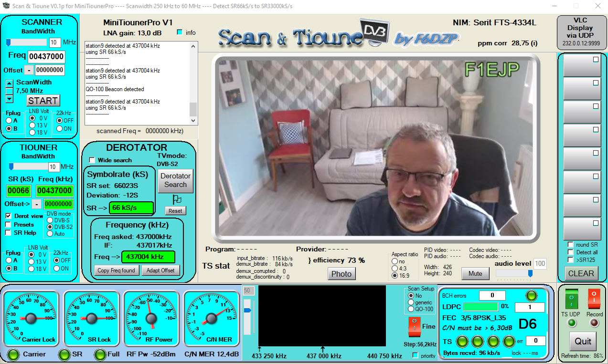
Task: Click the QO-100 Beacon detected log line
Action: pos(115,89)
